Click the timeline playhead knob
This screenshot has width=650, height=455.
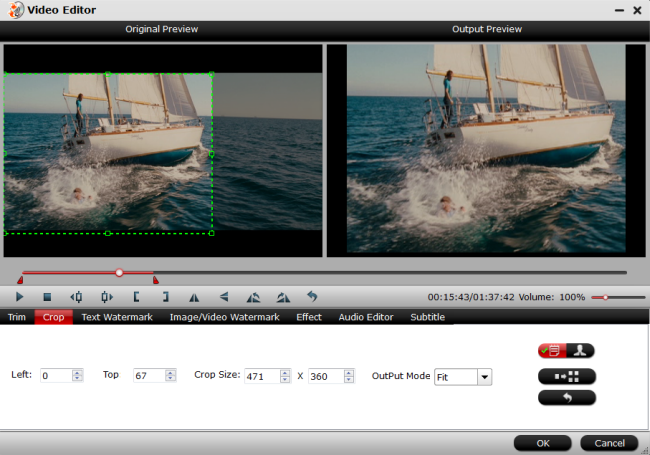pyautogui.click(x=119, y=273)
